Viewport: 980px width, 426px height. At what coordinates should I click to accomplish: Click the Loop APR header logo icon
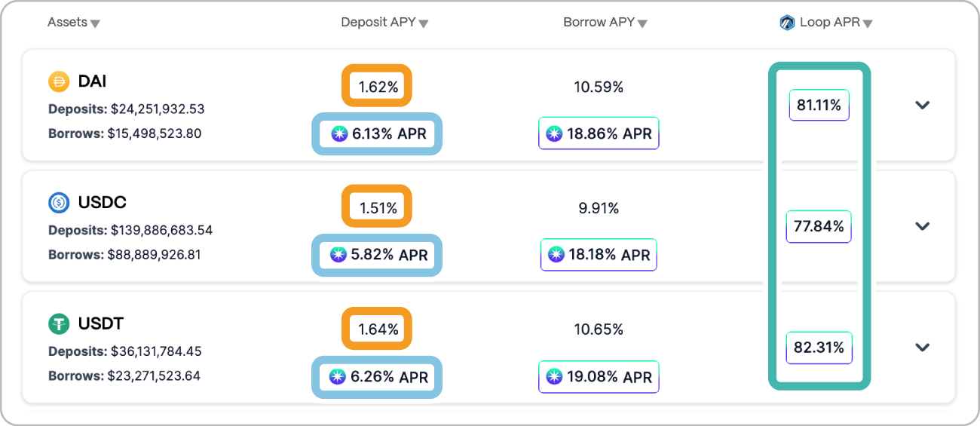(x=787, y=23)
